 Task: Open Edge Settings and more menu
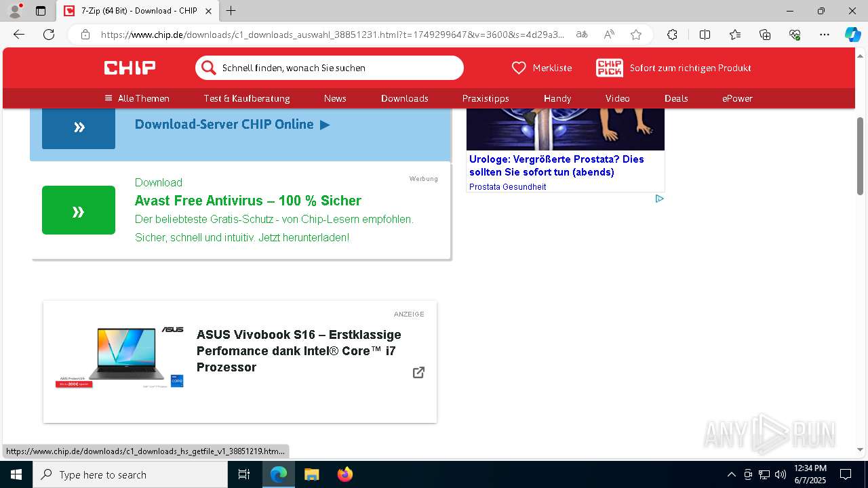(x=825, y=35)
